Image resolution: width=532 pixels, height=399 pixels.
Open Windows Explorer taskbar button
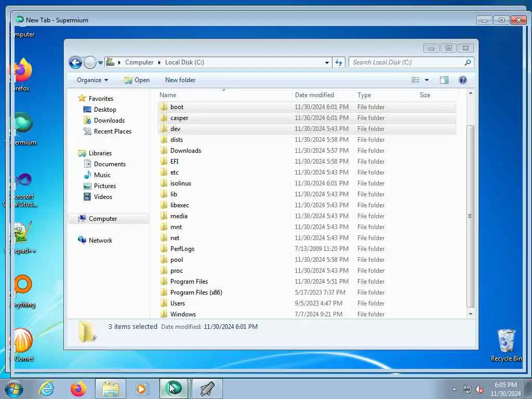click(111, 389)
